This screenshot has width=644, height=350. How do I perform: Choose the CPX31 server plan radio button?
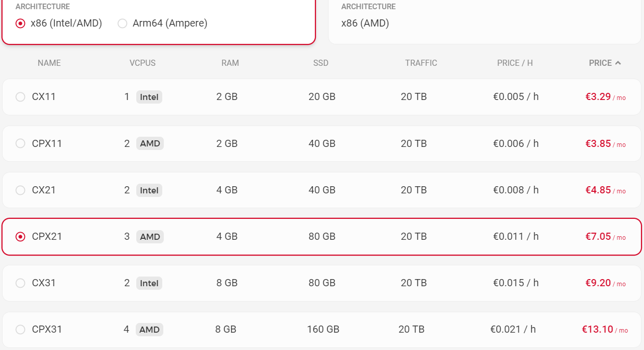(20, 330)
